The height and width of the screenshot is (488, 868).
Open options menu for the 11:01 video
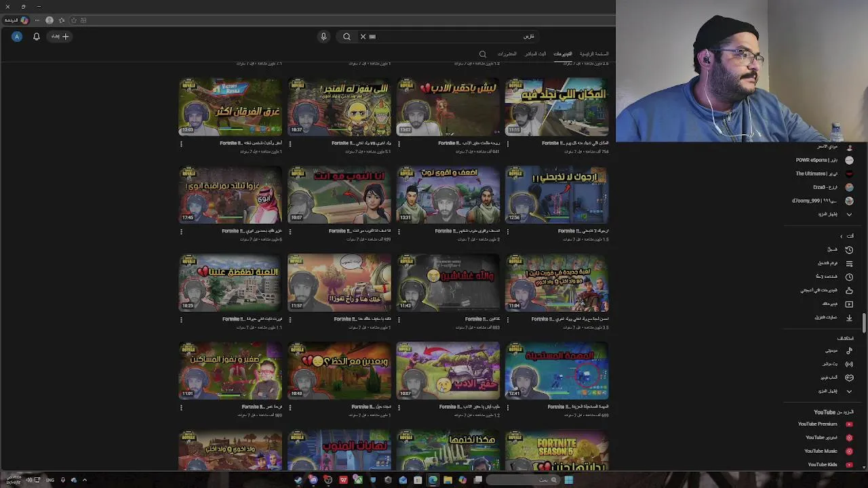[x=181, y=407]
